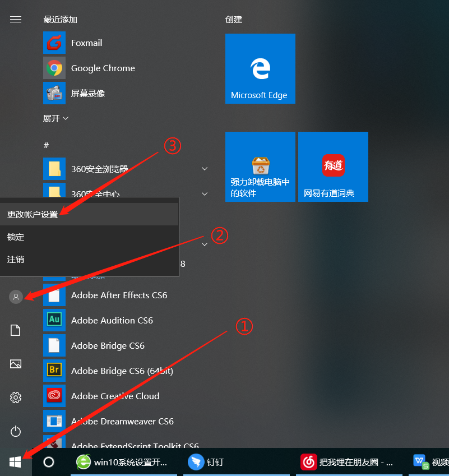449x476 pixels.
Task: Click the Power icon in sidebar
Action: pos(15,431)
